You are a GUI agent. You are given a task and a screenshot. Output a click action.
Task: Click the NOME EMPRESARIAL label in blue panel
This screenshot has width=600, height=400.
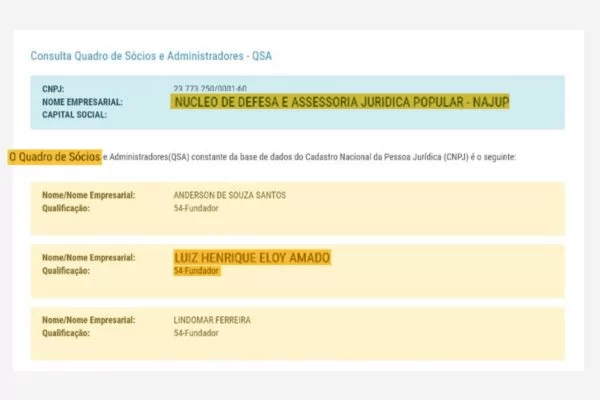(82, 101)
